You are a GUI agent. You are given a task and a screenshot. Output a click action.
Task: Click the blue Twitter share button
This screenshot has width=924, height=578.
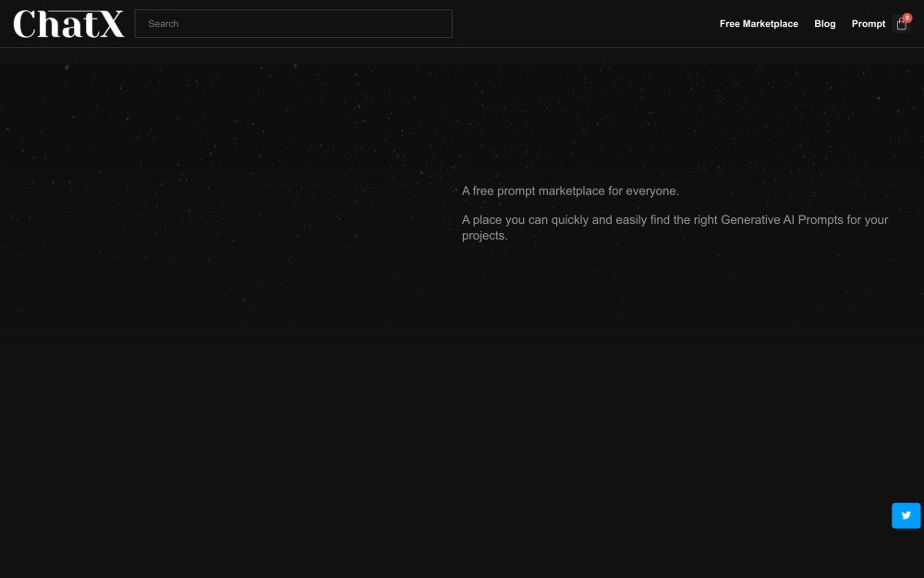coord(906,515)
